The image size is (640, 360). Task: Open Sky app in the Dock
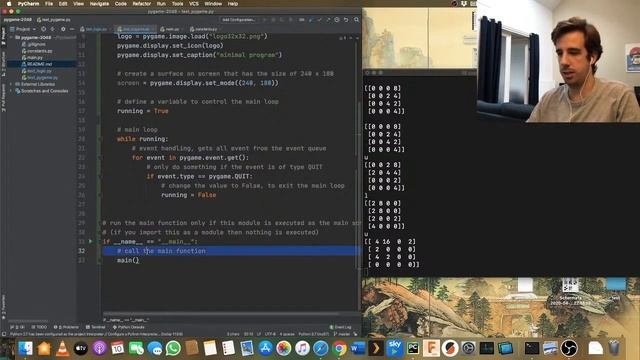coord(394,348)
